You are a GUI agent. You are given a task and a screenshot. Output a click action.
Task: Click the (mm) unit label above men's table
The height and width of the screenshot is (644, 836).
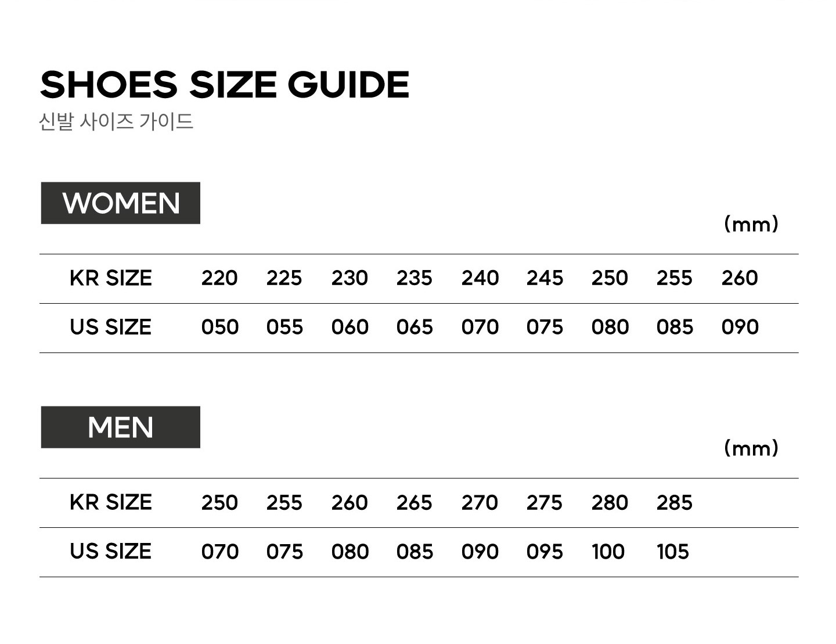[x=751, y=448]
